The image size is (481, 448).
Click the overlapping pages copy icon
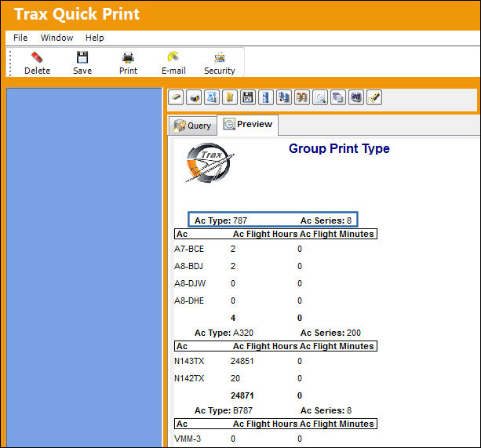pos(338,97)
